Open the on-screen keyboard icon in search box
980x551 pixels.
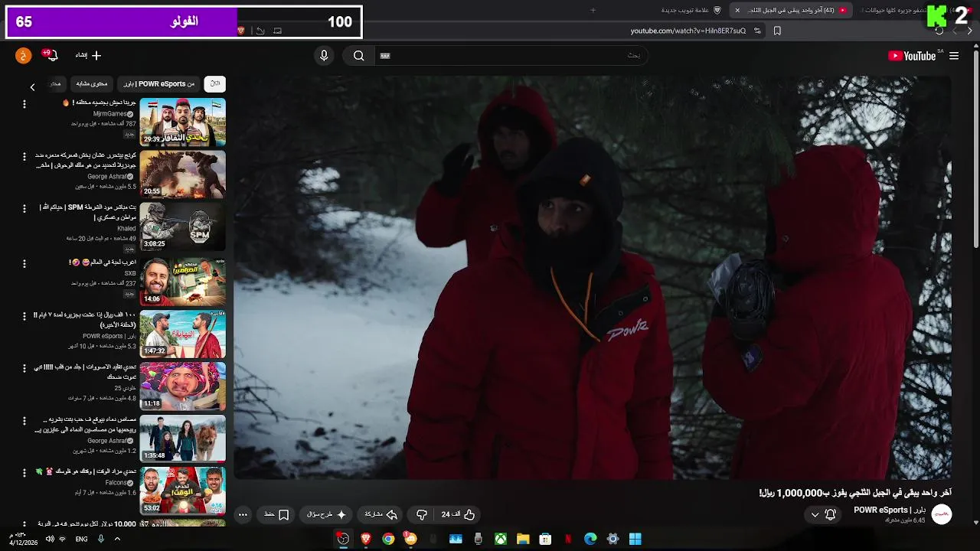[385, 56]
